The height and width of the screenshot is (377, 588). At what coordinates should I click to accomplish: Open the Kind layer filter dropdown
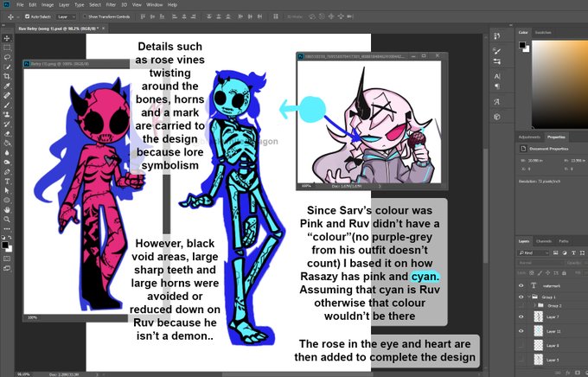(534, 252)
